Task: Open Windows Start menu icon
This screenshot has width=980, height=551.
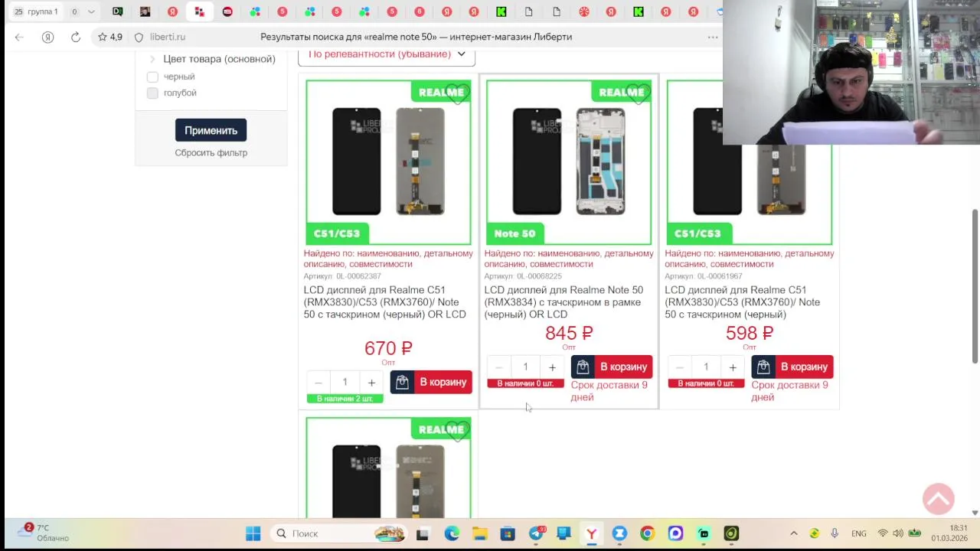Action: (253, 533)
